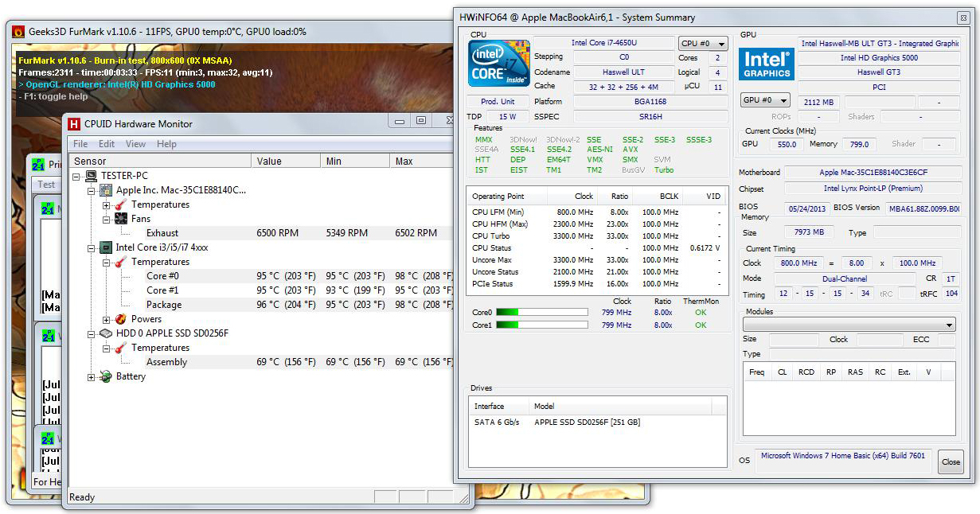This screenshot has height=514, width=980.
Task: Click the Fans icon in the sensor tree
Action: click(x=121, y=219)
